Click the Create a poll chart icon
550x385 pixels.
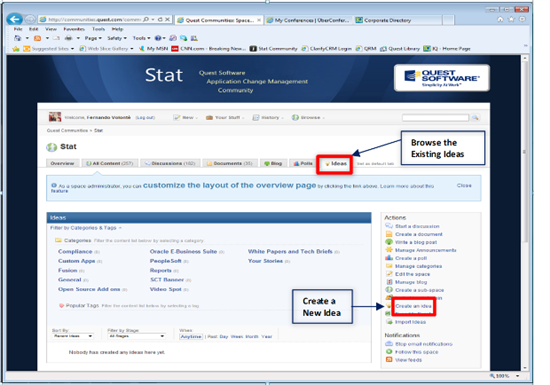389,258
